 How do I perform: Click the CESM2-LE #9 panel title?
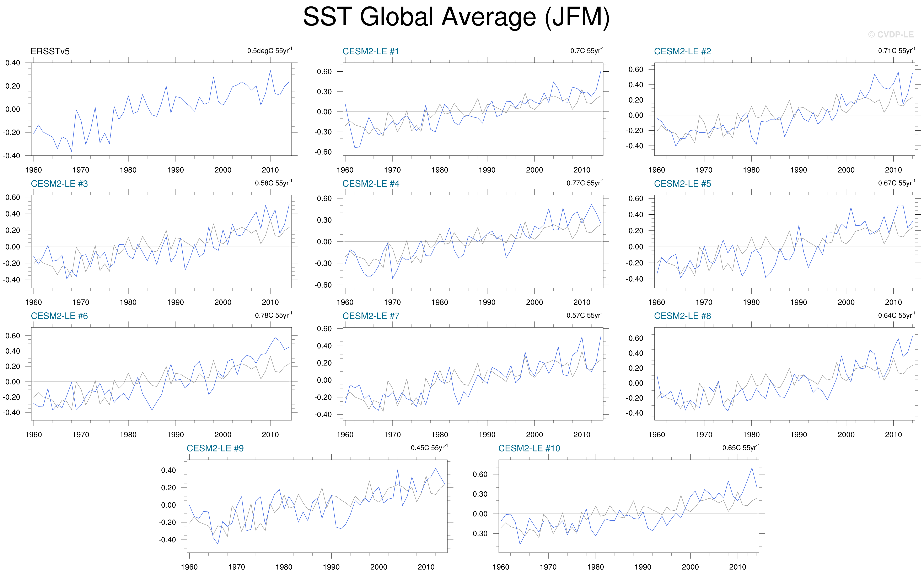click(x=215, y=448)
